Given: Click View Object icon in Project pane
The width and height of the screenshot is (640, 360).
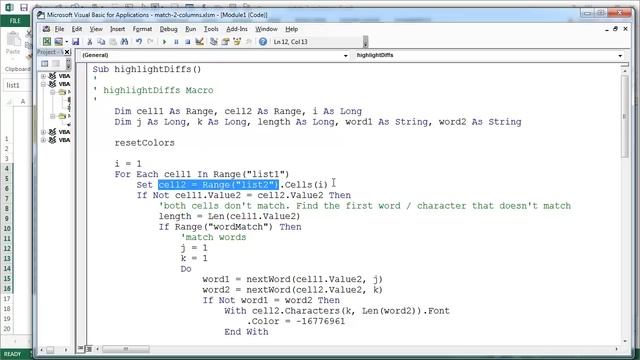Looking at the screenshot, I should (x=56, y=63).
